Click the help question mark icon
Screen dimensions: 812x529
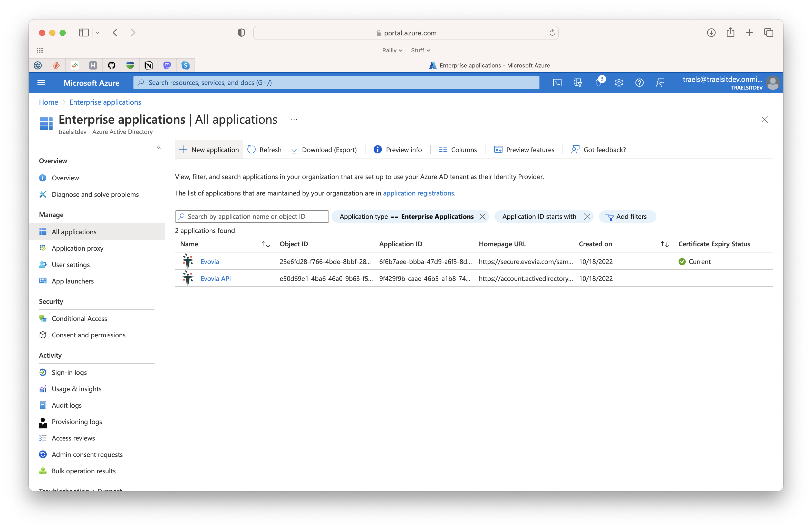[639, 83]
